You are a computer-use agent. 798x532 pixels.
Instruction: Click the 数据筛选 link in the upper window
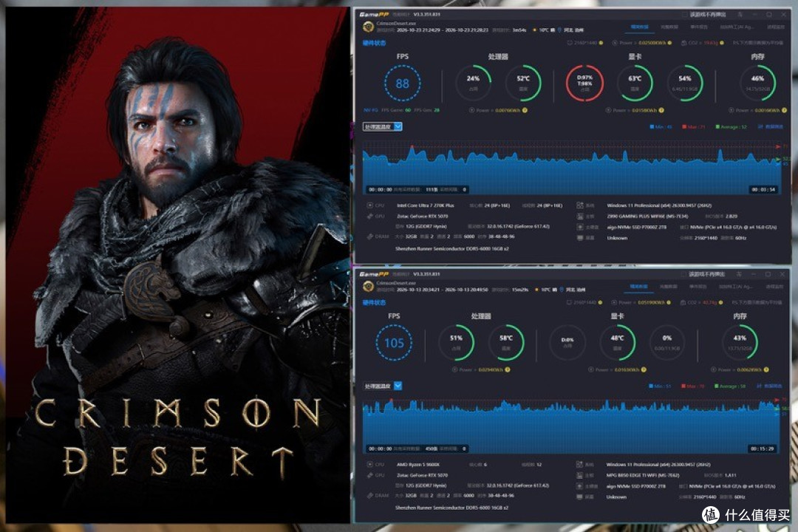(x=771, y=127)
